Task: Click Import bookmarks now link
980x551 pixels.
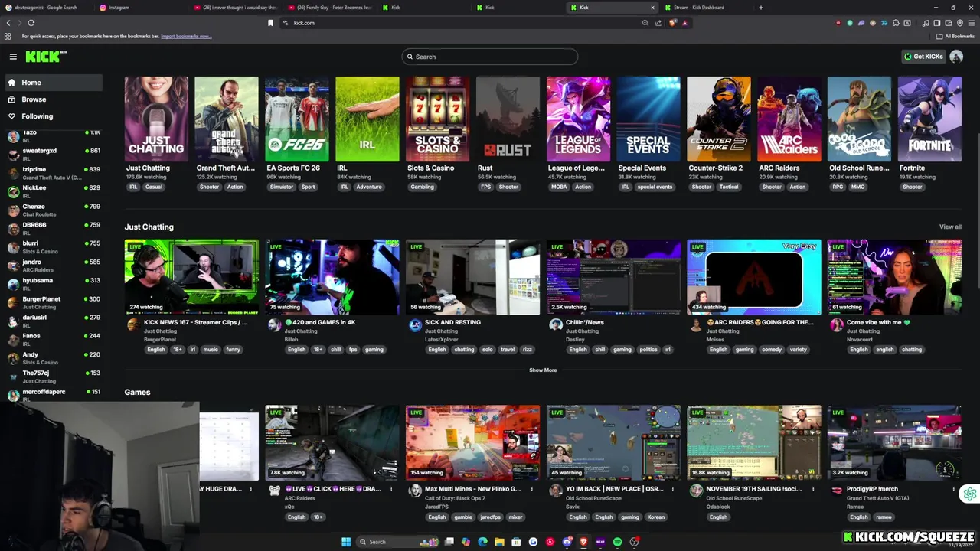Action: point(186,36)
